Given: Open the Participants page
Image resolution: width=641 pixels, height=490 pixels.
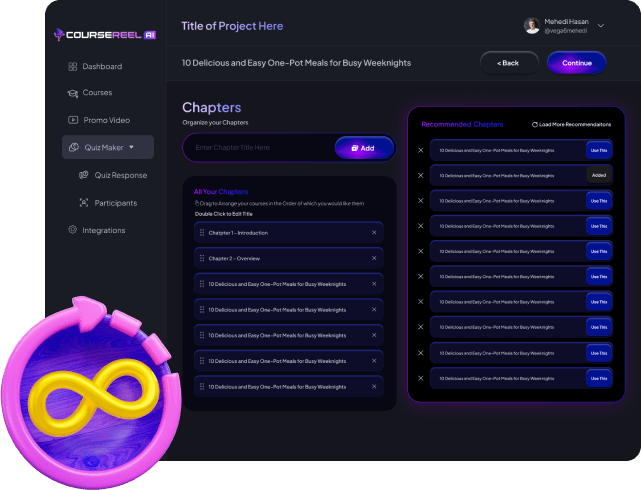Looking at the screenshot, I should 108,203.
